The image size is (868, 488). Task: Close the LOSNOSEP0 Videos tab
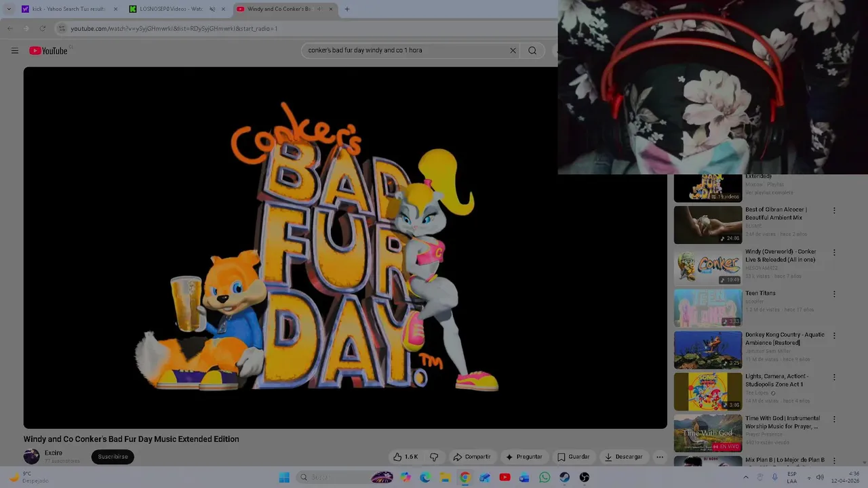pos(223,9)
